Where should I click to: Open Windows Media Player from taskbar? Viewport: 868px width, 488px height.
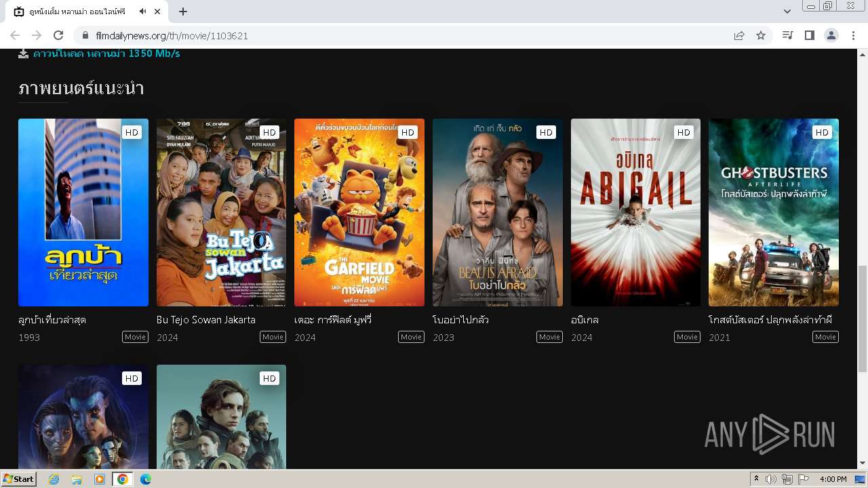click(x=100, y=479)
